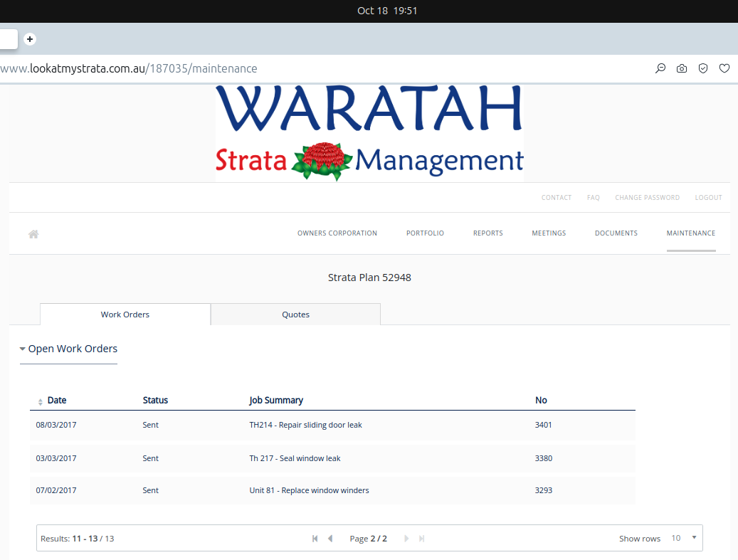This screenshot has height=560, width=738.
Task: Click work order number 3380
Action: 544,458
